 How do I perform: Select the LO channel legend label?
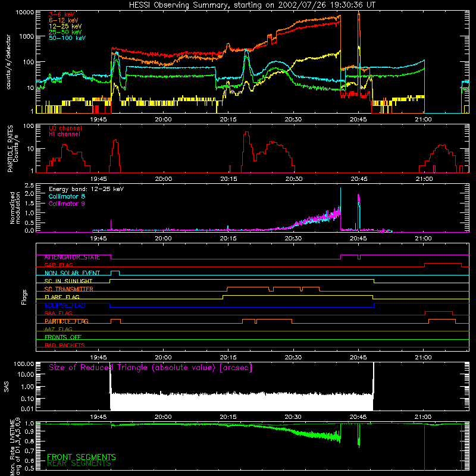point(65,128)
